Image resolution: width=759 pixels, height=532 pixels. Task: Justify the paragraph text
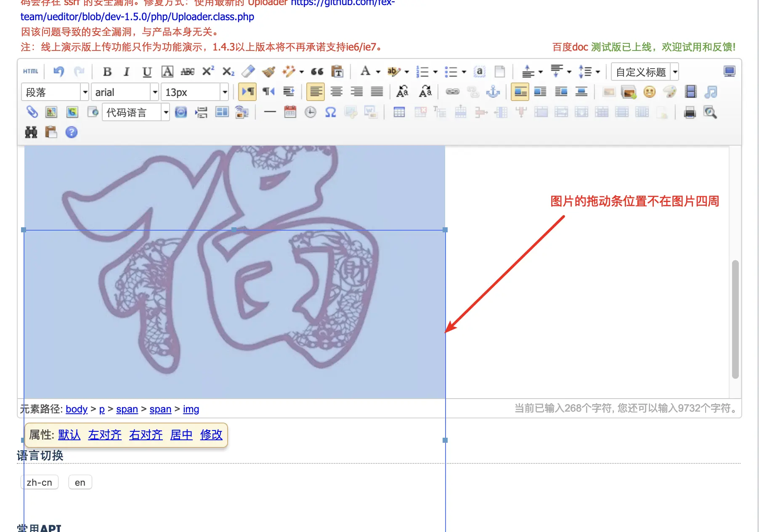377,92
